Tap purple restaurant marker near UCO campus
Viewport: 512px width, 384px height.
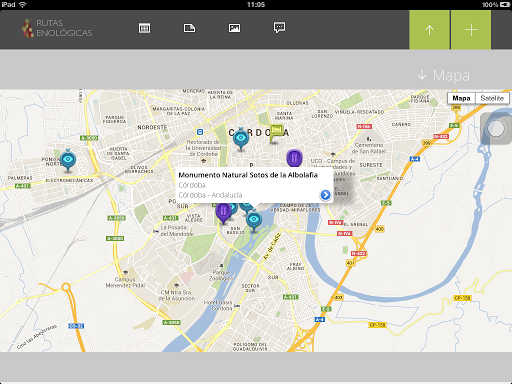pos(294,158)
